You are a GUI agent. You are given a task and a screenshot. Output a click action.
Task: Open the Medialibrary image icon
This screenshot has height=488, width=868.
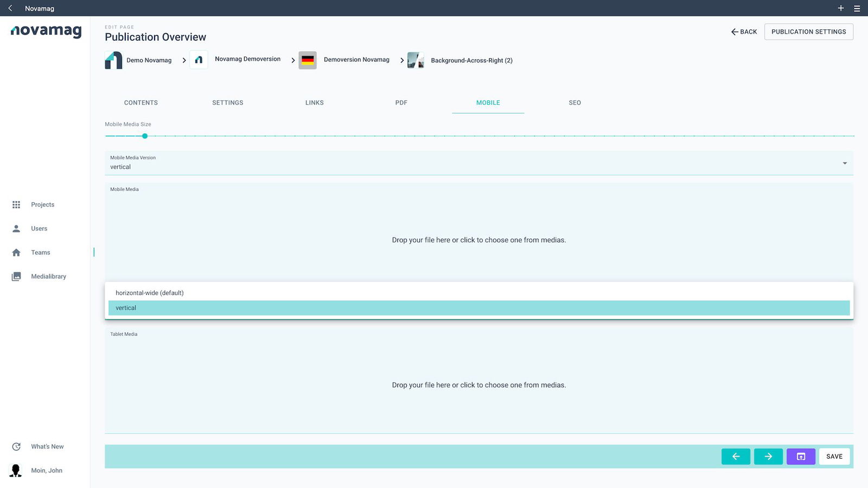(x=16, y=277)
